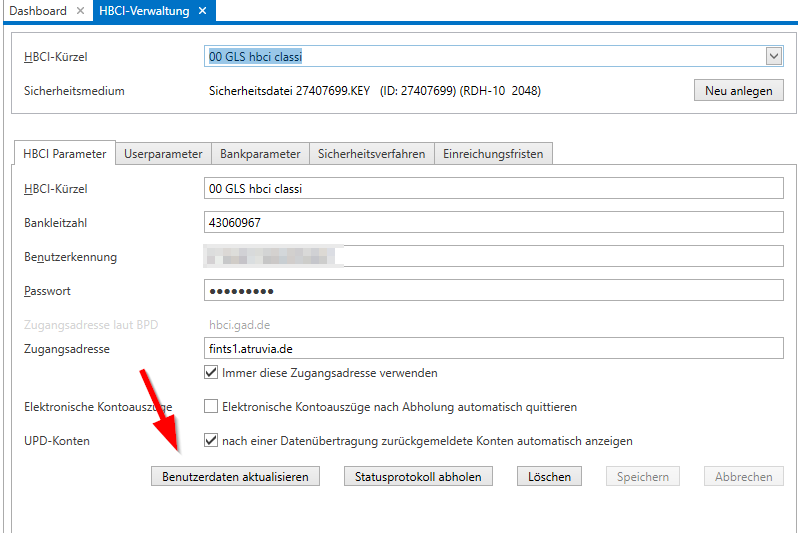The image size is (798, 533).
Task: Switch to the Dashboard tab
Action: [37, 11]
